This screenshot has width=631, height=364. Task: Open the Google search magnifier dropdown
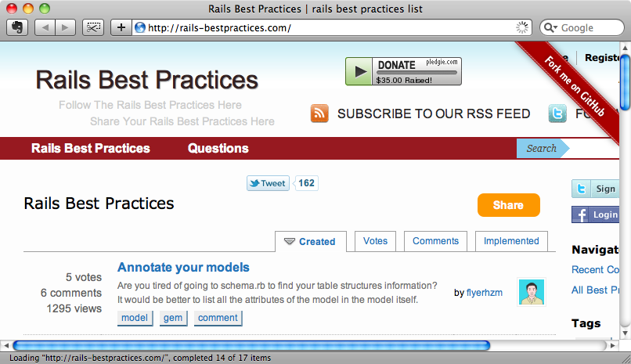coord(550,27)
